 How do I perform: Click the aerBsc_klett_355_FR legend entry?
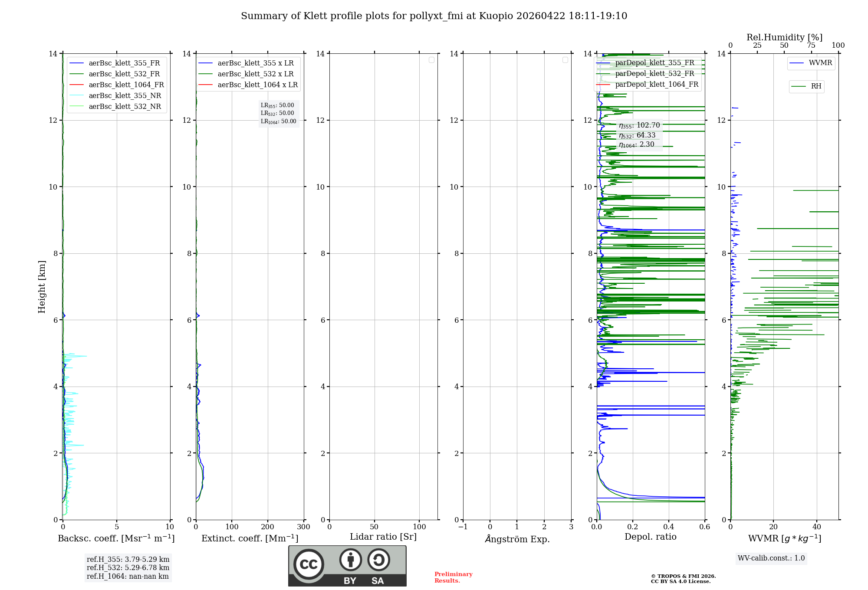tap(124, 63)
